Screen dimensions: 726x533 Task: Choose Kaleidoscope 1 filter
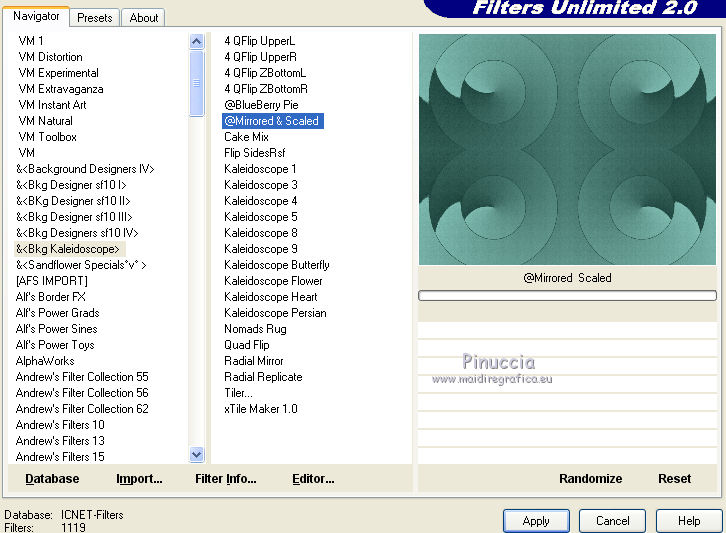(260, 169)
